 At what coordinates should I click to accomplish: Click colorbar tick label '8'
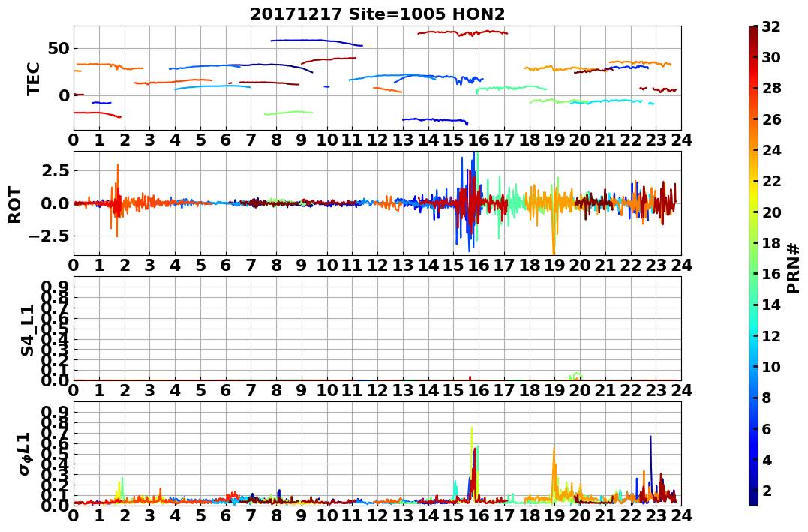[767, 398]
